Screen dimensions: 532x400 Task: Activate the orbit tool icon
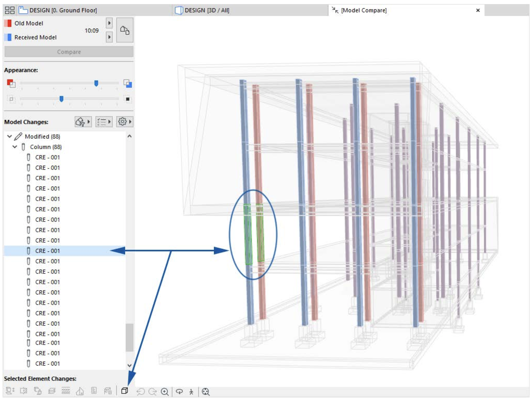pos(179,392)
